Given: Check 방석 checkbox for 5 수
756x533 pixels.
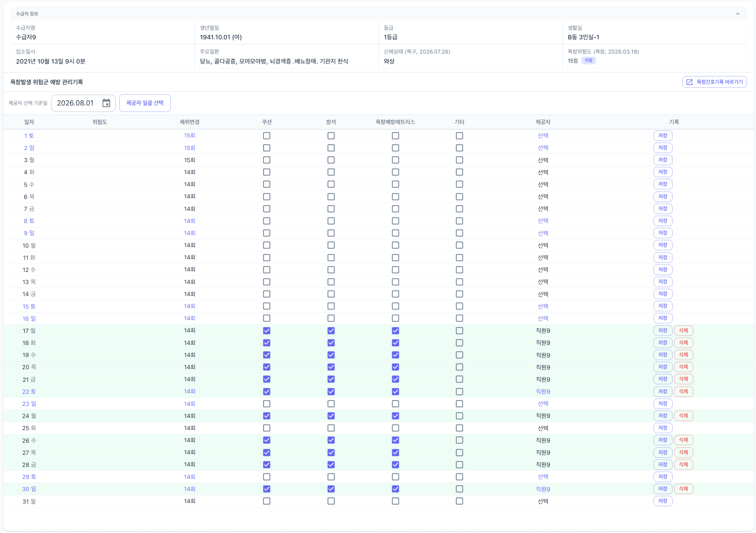Looking at the screenshot, I should 331,184.
